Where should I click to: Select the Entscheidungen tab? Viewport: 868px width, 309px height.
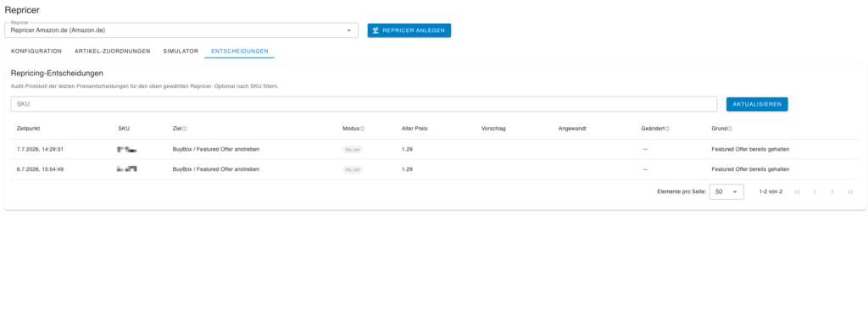(x=240, y=51)
